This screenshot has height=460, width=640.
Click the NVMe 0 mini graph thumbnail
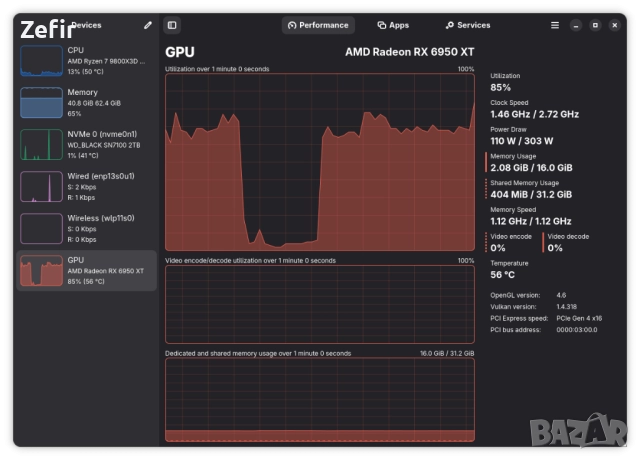[41, 144]
